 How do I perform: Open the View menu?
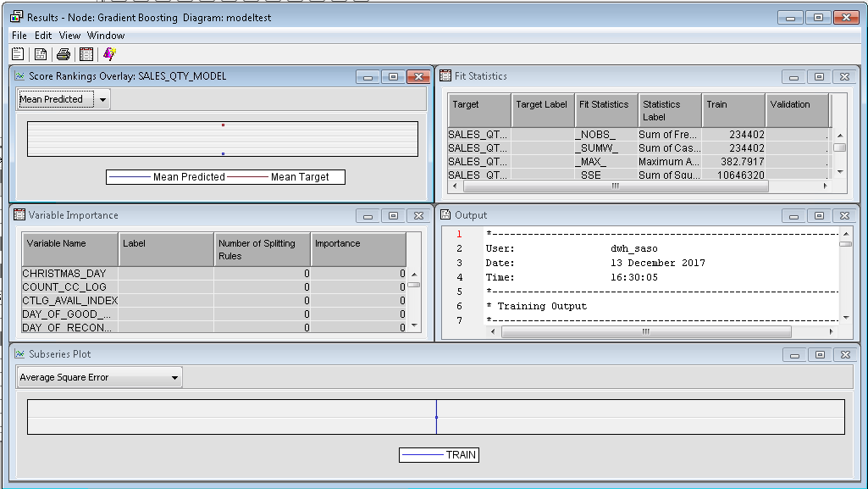[69, 36]
